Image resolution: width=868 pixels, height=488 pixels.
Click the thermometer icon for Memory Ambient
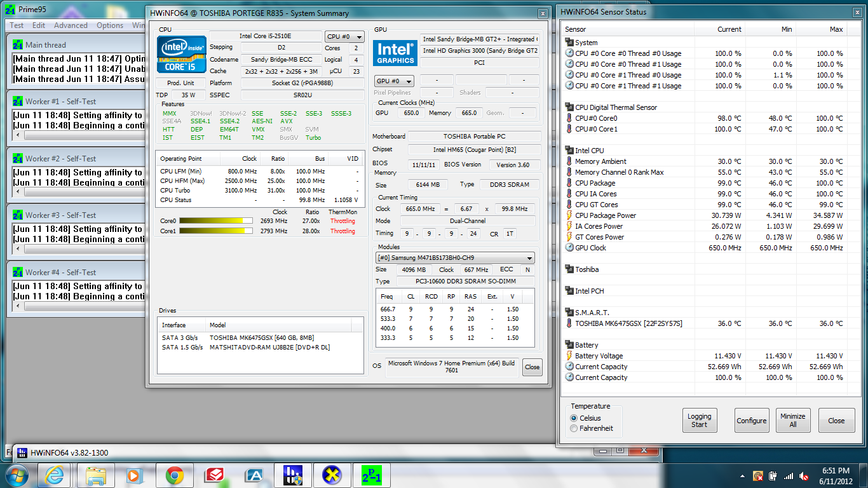click(x=569, y=161)
